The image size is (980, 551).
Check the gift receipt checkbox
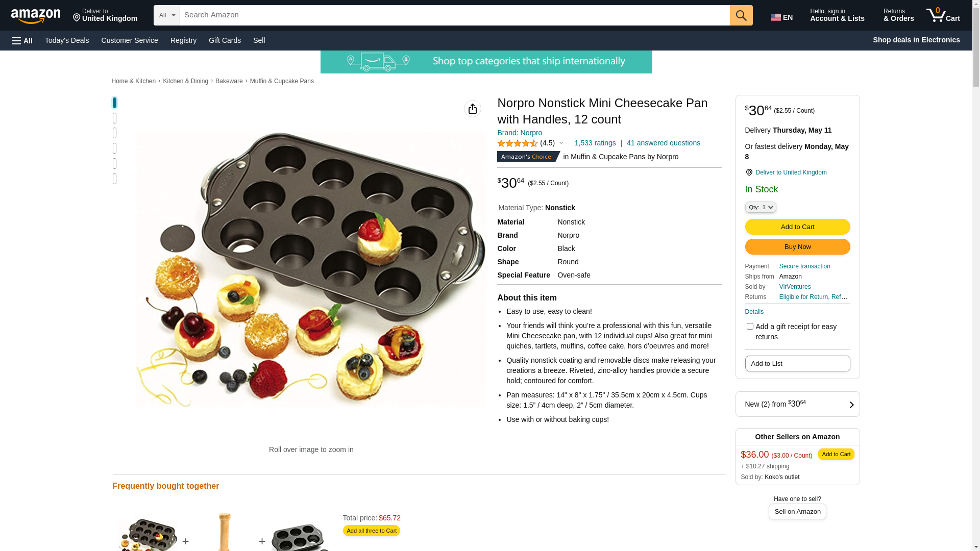point(750,327)
